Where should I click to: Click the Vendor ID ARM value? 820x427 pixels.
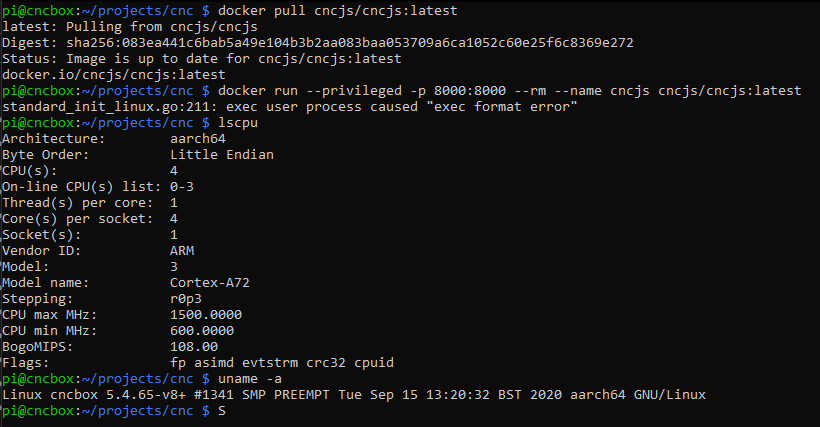[182, 251]
